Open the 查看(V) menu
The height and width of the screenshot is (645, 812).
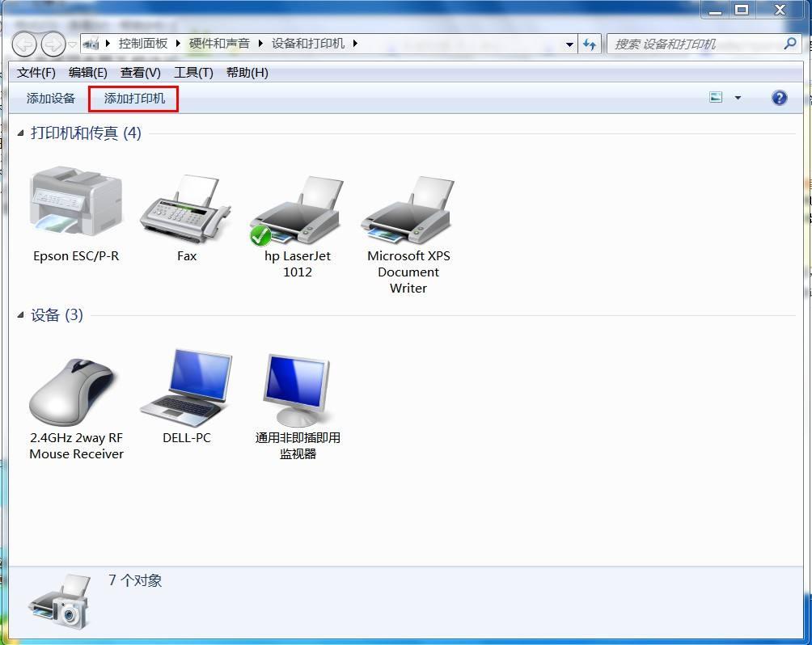tap(141, 73)
